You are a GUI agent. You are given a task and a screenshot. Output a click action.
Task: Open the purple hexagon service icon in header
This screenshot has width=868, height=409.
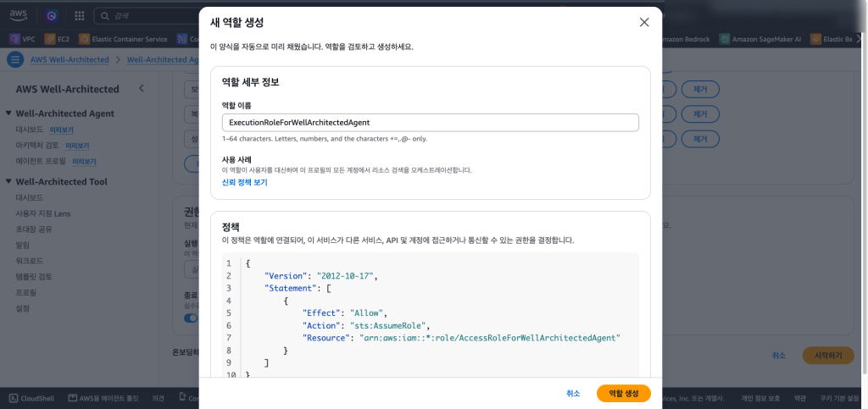[52, 16]
